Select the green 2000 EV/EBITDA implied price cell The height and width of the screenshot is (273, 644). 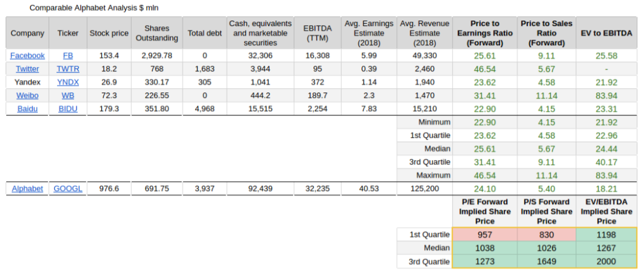coord(606,261)
